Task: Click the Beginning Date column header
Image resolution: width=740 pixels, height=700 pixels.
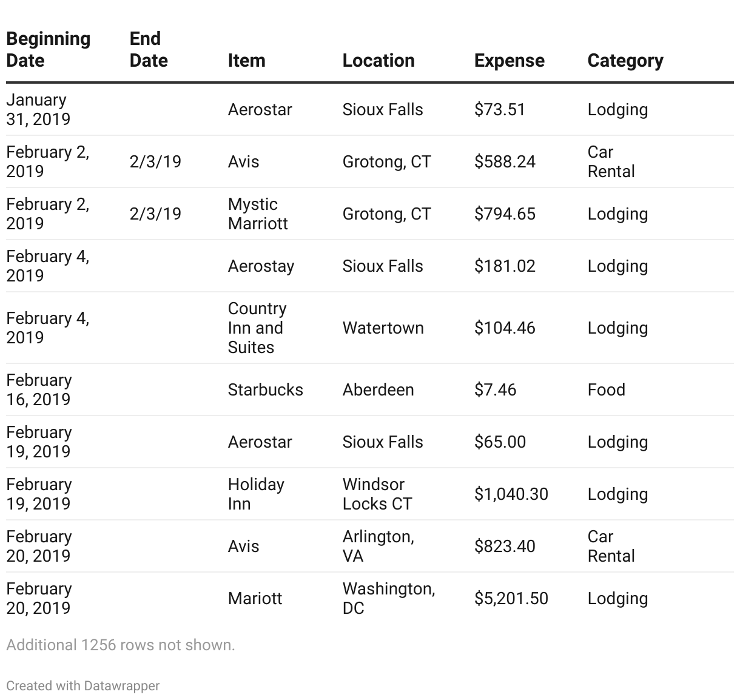Action: point(48,50)
